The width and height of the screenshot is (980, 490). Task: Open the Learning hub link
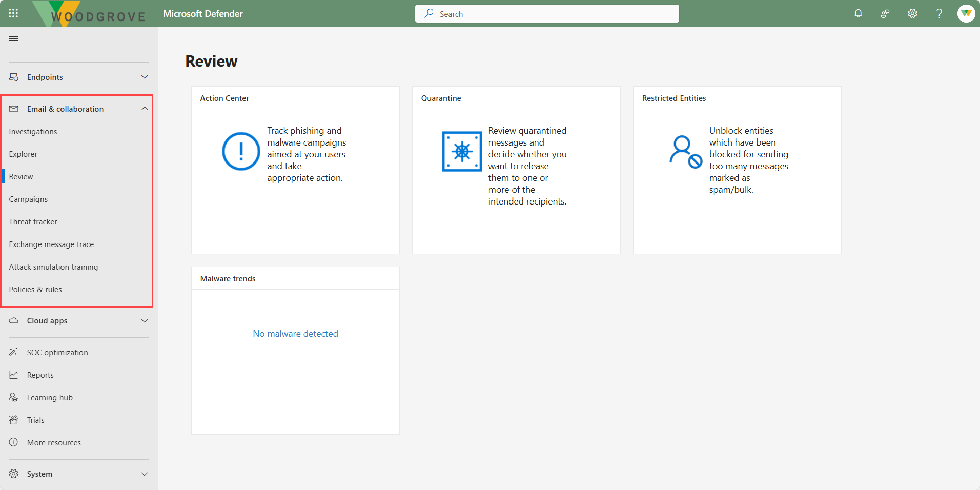click(50, 397)
